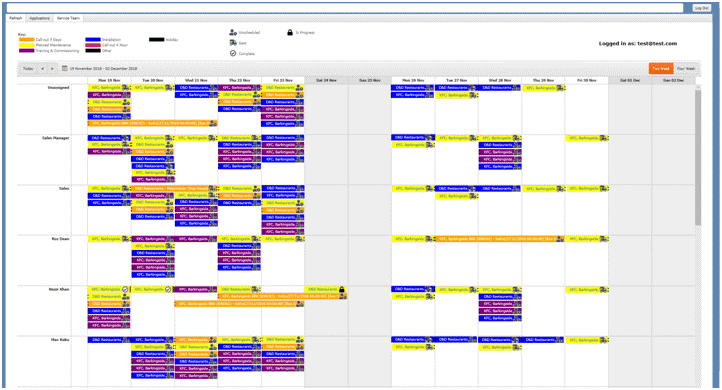Click the truck icon on Unassigned Thu 29 Nov job

click(559, 87)
